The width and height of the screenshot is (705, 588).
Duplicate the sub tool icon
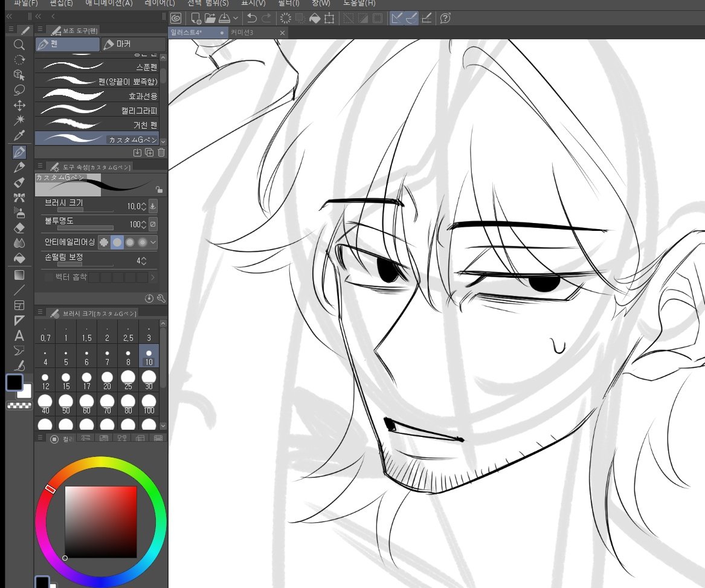(x=149, y=152)
